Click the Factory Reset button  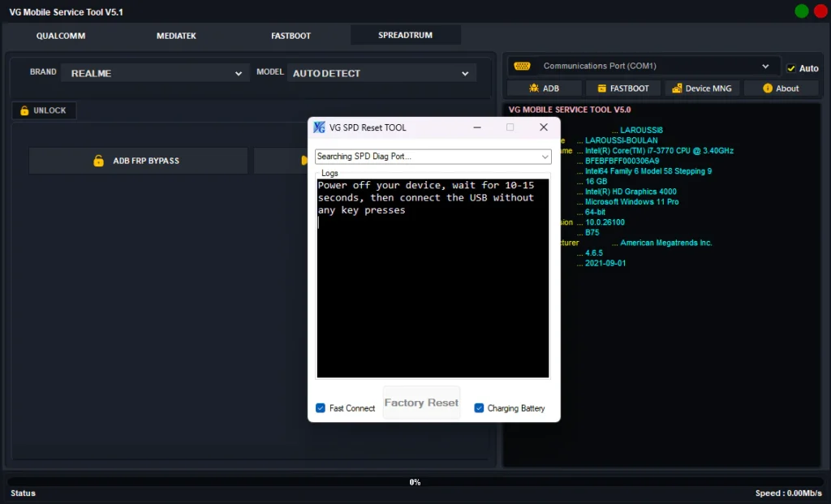421,403
